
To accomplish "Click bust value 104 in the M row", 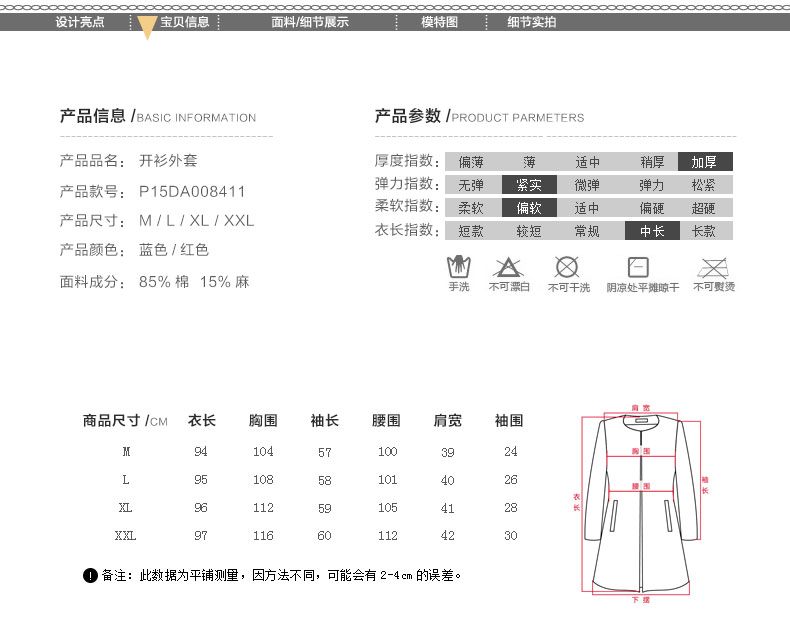I will click(x=263, y=452).
